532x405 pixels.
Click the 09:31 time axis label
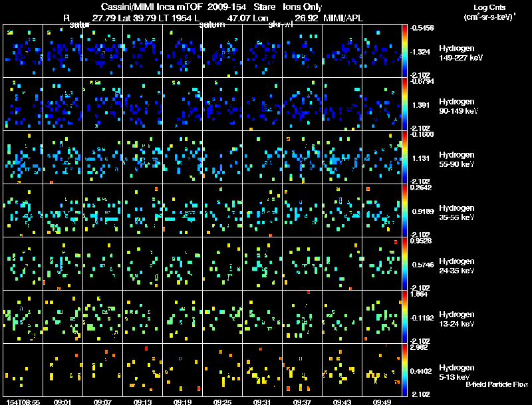click(x=262, y=402)
